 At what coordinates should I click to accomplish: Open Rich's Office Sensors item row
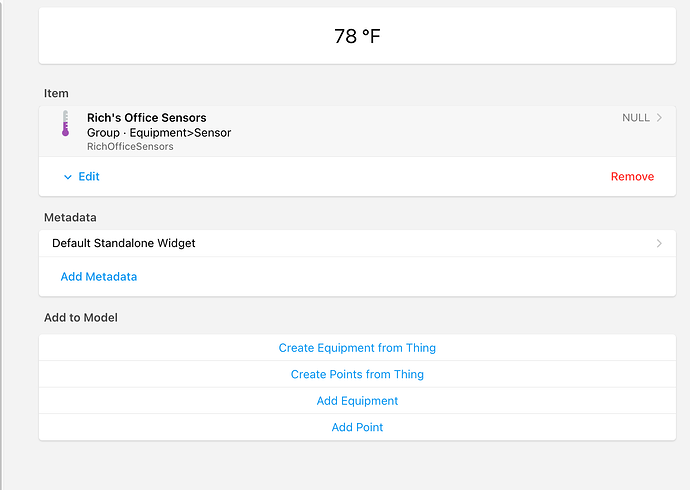point(357,131)
